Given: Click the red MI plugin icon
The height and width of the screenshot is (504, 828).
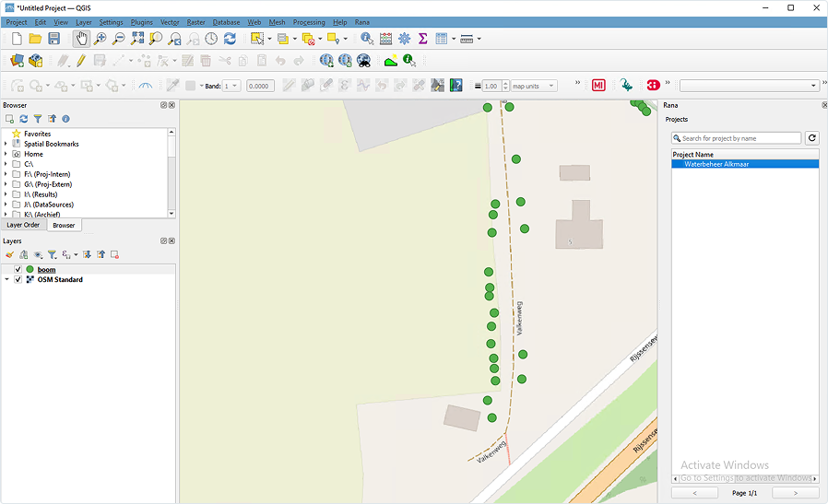Looking at the screenshot, I should (x=598, y=86).
